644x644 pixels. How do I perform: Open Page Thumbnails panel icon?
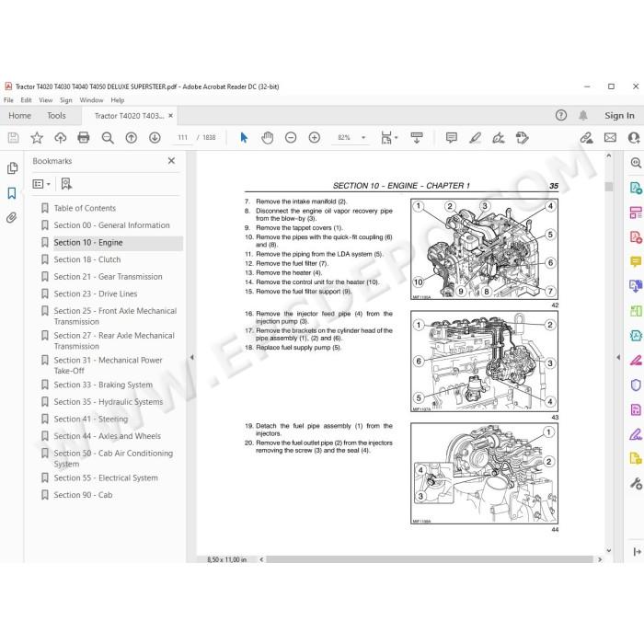[12, 168]
